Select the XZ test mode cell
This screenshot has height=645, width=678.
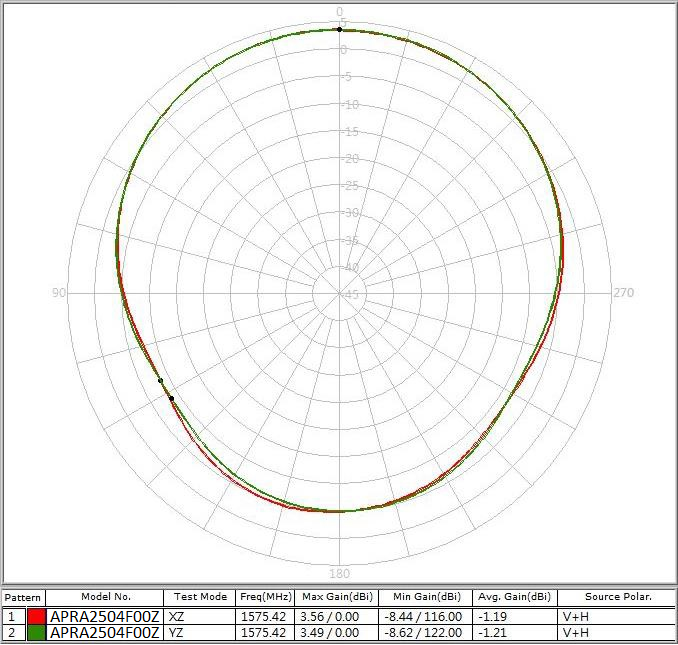pos(177,617)
